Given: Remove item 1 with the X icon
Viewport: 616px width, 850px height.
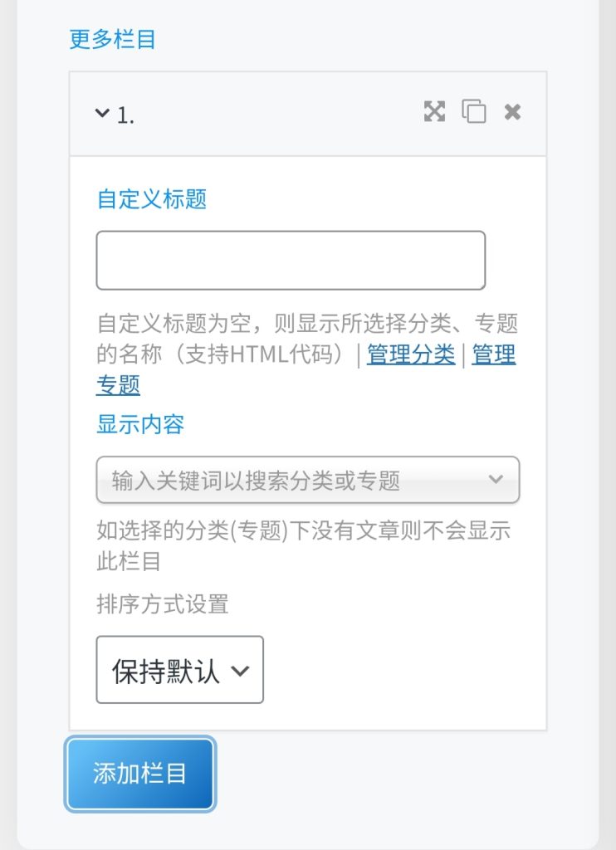Looking at the screenshot, I should pyautogui.click(x=512, y=111).
